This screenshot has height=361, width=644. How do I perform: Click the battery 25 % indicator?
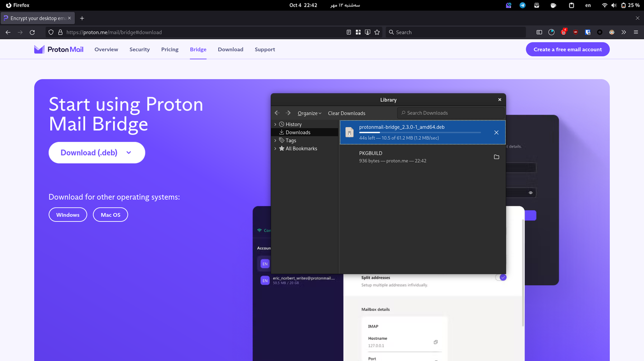[x=630, y=5]
